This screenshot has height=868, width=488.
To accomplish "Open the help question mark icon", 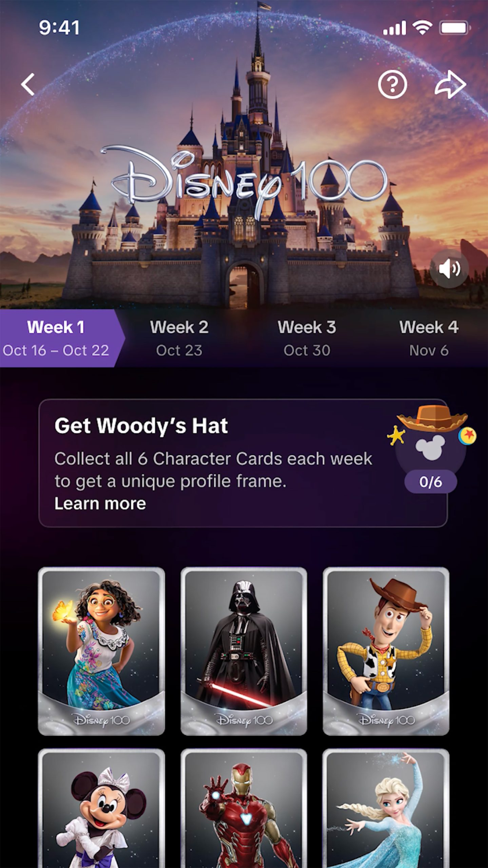I will pos(392,85).
